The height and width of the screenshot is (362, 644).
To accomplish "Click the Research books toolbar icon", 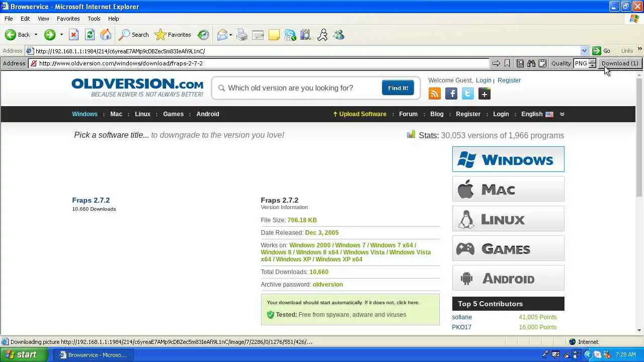I will [306, 35].
